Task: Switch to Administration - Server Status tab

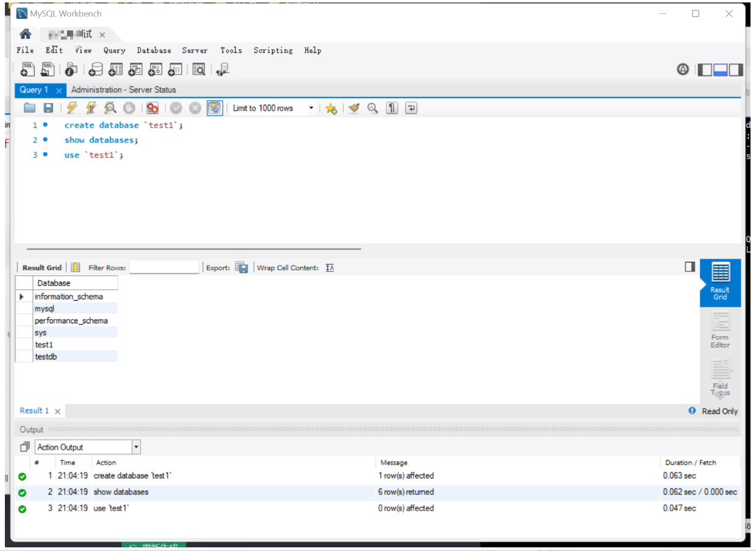Action: click(124, 90)
